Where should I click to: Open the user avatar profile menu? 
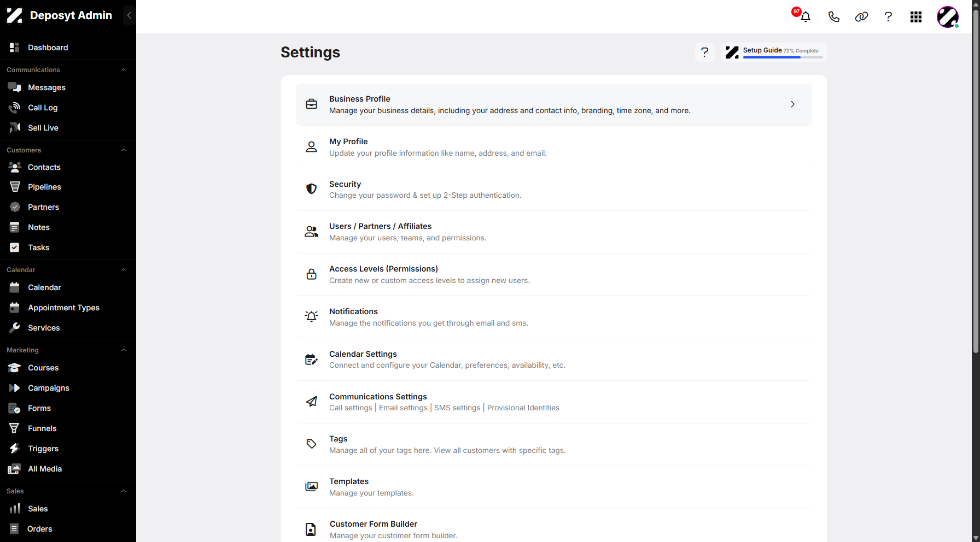(948, 17)
